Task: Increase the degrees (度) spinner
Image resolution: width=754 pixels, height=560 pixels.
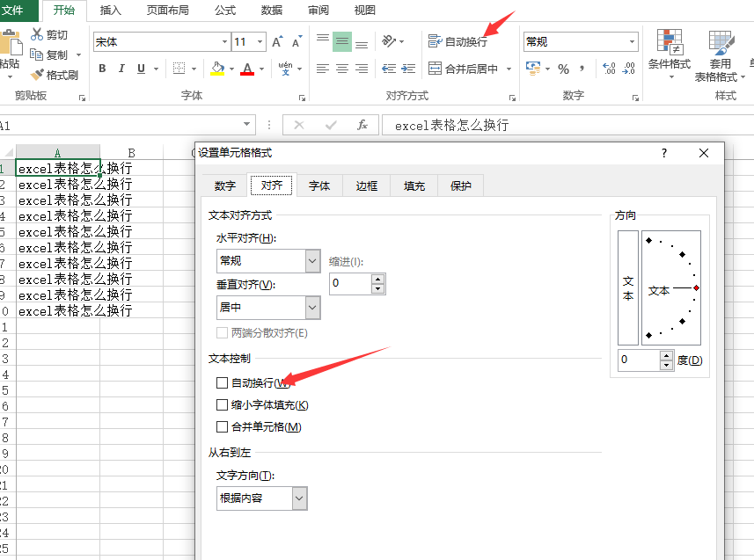Action: click(x=666, y=355)
